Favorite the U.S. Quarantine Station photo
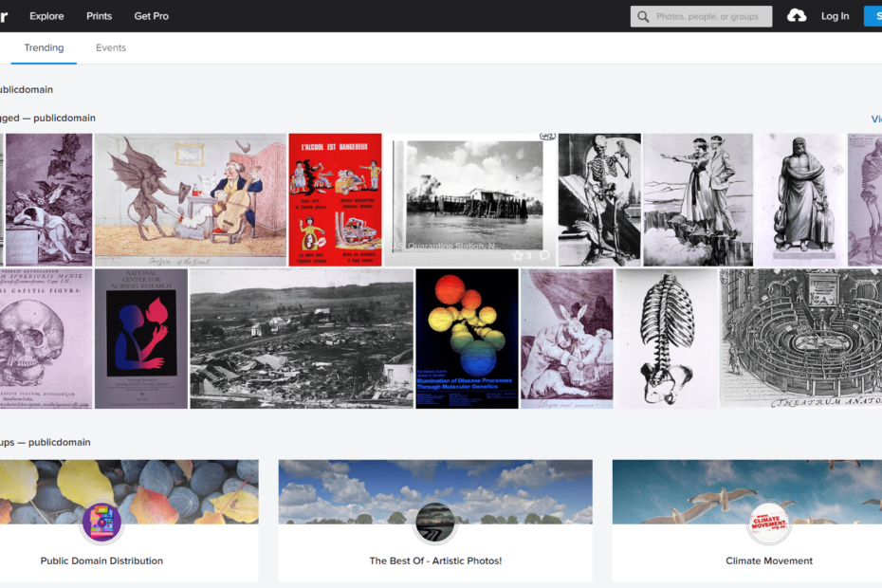The height and width of the screenshot is (588, 882). point(518,255)
